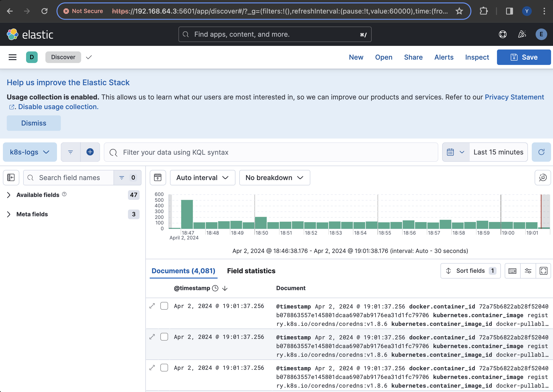
Task: Open Chrome three-dot menu
Action: 544,11
